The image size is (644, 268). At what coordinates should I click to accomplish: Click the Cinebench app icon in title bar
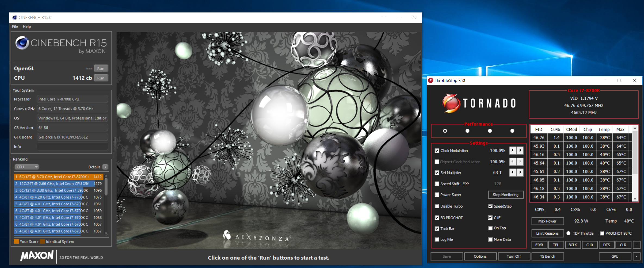pyautogui.click(x=15, y=18)
